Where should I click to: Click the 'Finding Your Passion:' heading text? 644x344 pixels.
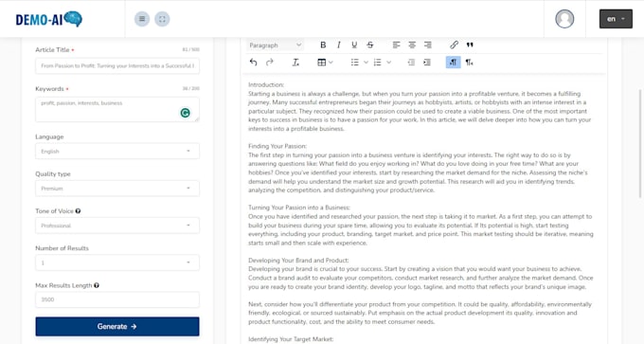click(277, 146)
